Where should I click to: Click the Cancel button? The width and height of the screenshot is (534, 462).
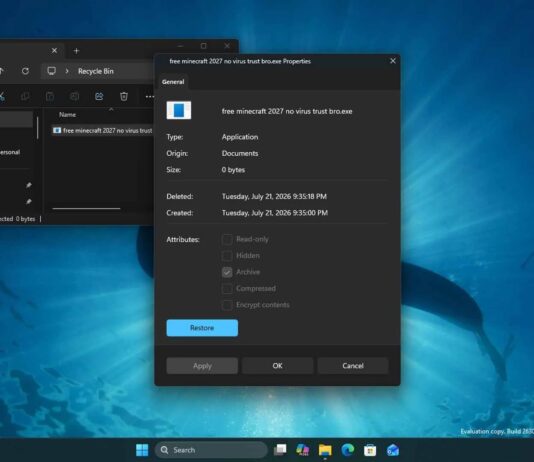coord(353,366)
